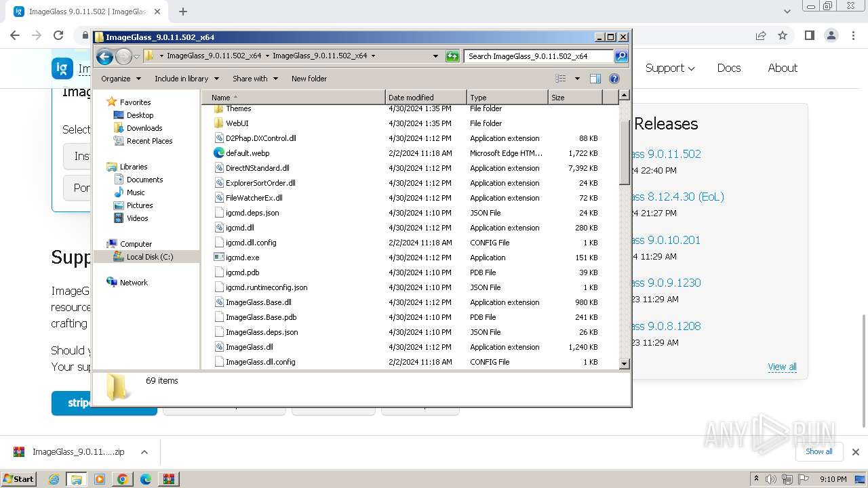Click the Videos library icon

[x=119, y=218]
